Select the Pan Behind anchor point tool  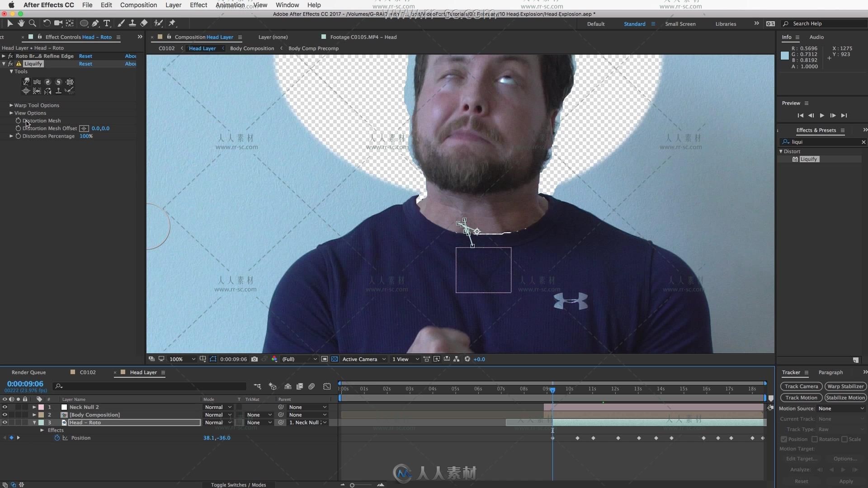pos(70,23)
